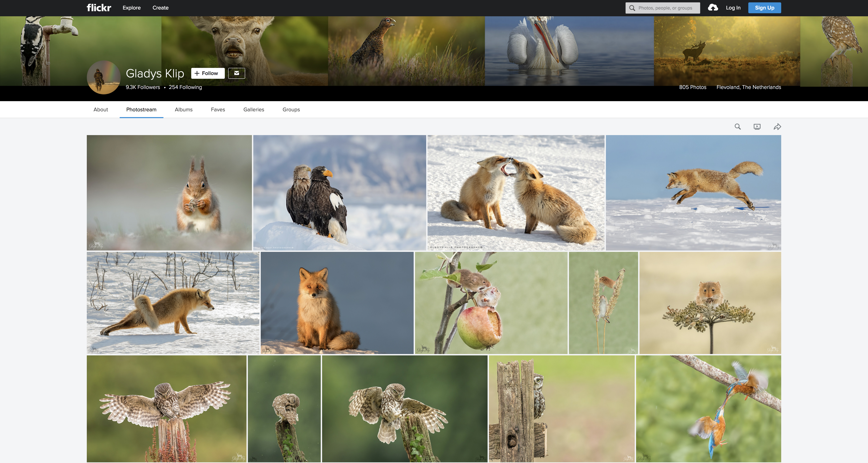Open the About tab

[101, 110]
